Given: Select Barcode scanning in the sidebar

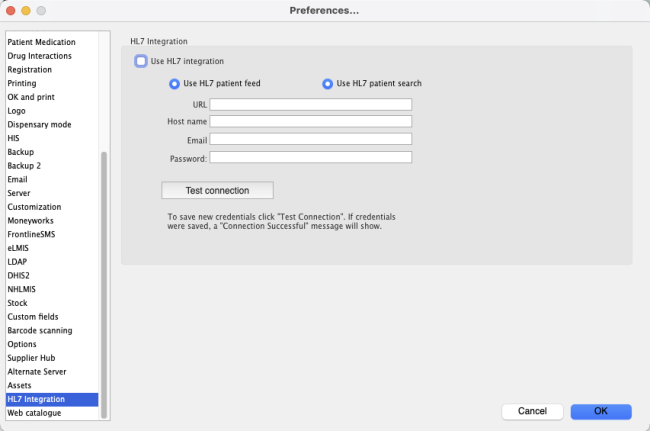Looking at the screenshot, I should click(x=39, y=330).
